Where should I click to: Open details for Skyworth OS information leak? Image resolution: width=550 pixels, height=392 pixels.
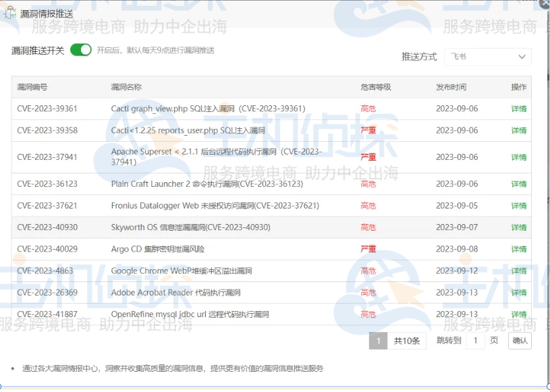click(520, 227)
